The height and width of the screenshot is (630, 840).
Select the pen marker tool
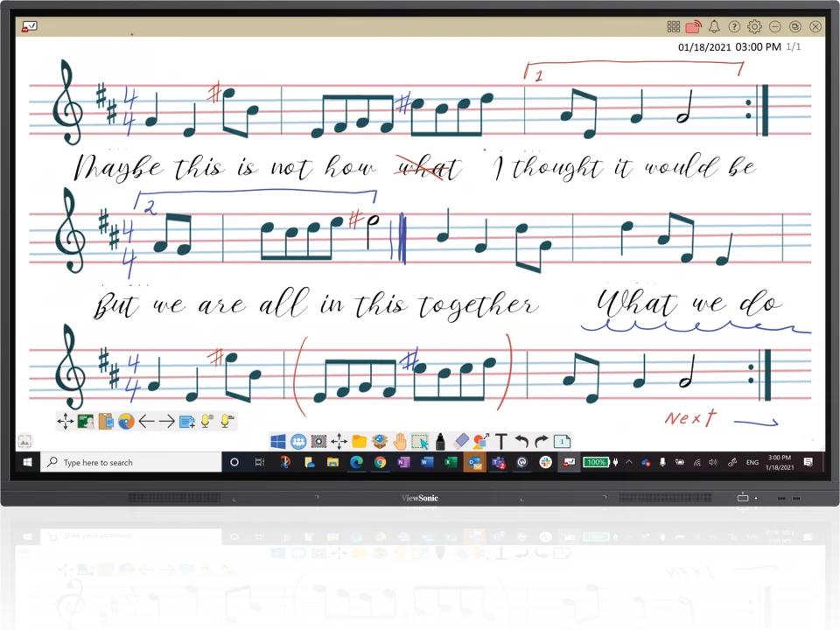tap(440, 441)
